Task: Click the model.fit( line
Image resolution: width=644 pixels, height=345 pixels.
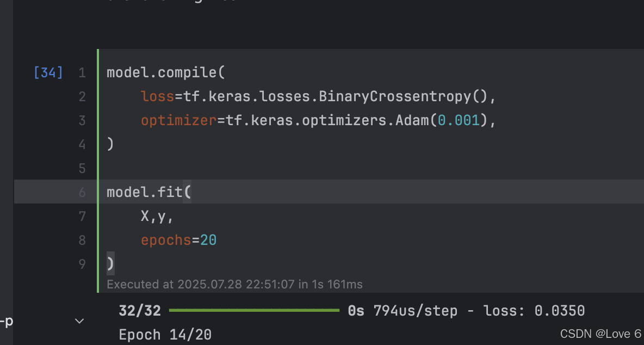Action: pyautogui.click(x=149, y=192)
